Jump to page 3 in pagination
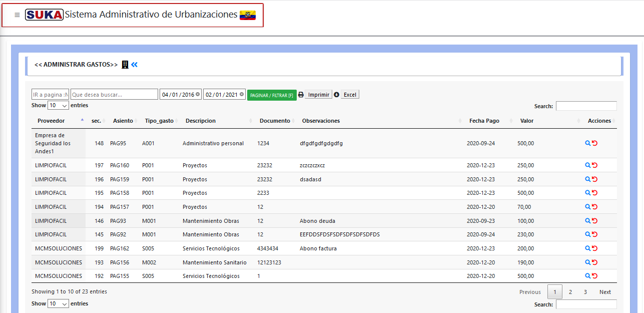The width and height of the screenshot is (644, 313). [585, 292]
